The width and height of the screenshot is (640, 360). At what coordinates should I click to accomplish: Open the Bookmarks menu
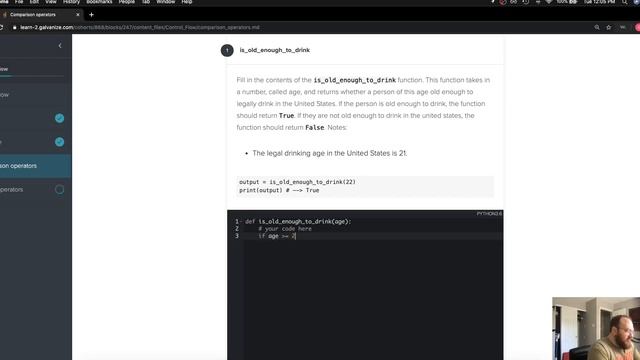[x=99, y=2]
